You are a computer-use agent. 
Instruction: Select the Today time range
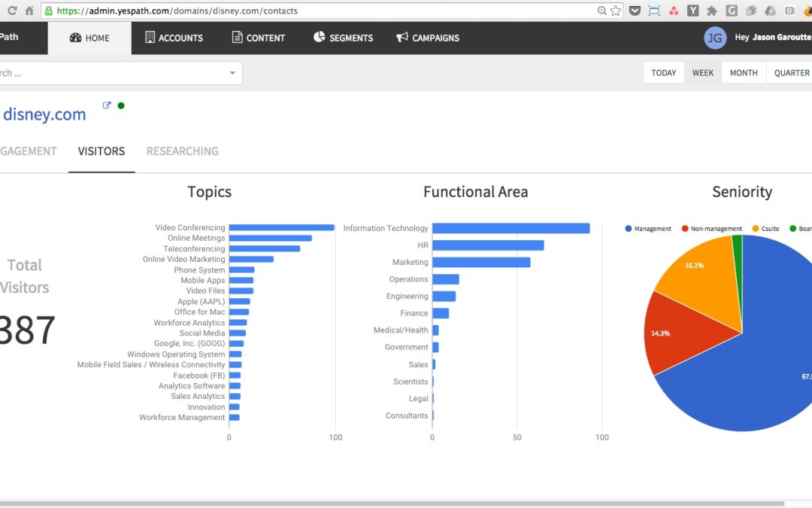tap(663, 72)
